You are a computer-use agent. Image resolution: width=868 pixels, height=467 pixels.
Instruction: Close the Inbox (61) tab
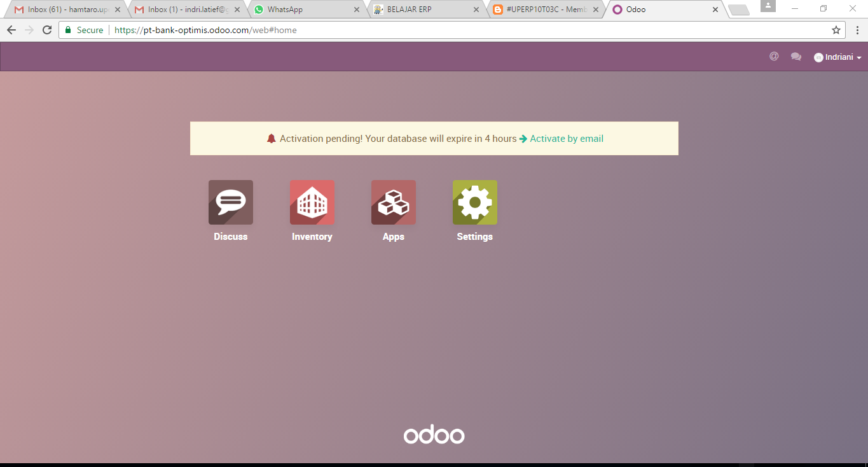pyautogui.click(x=117, y=10)
